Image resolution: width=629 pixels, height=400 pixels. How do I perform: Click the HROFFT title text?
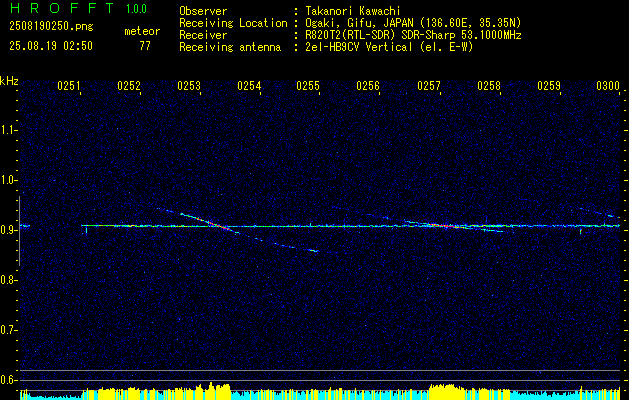(x=62, y=8)
